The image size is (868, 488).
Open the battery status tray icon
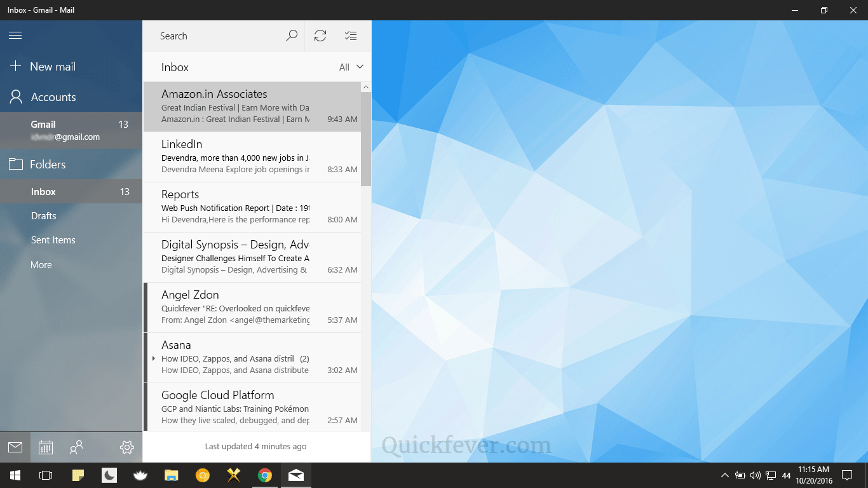tap(740, 475)
